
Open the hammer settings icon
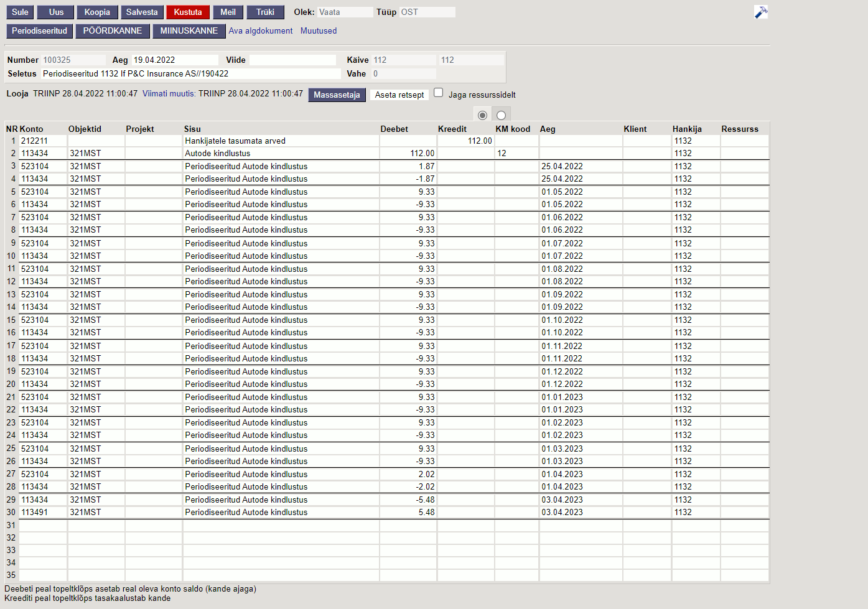coord(760,12)
